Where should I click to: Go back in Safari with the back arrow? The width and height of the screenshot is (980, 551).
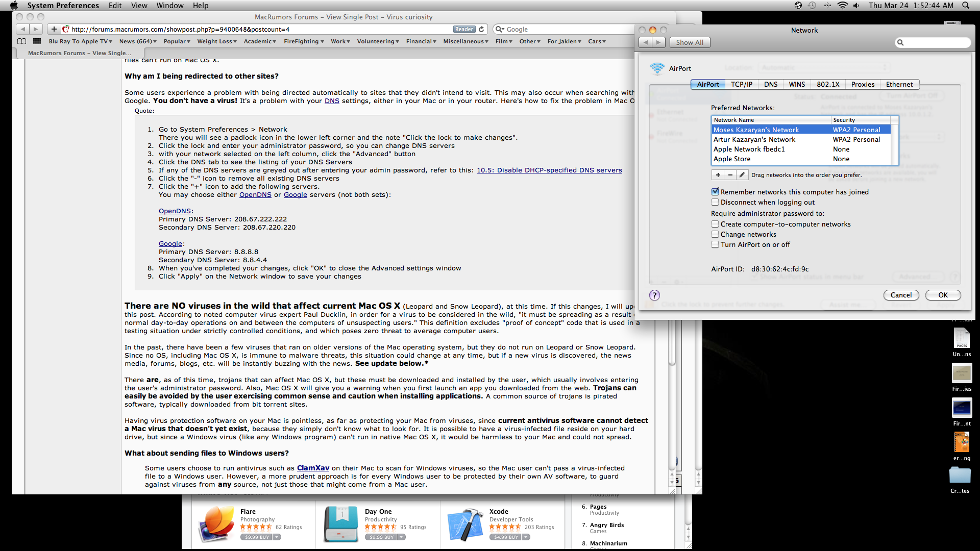pos(22,29)
